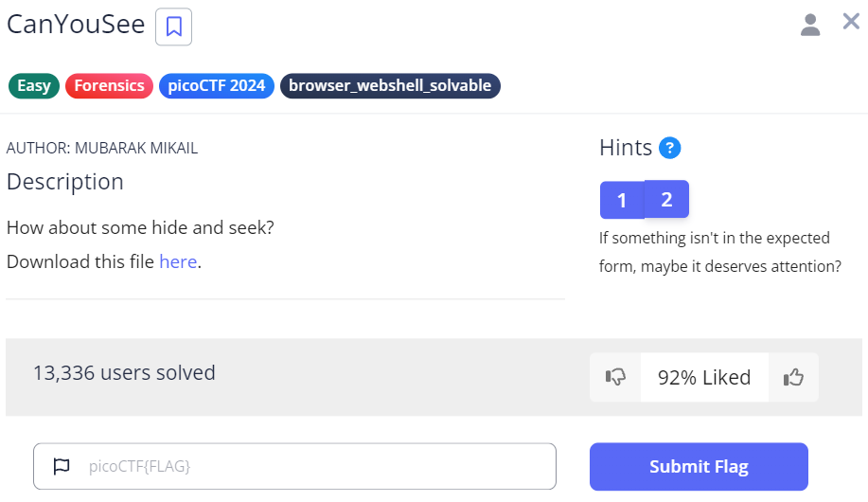Switch to hint number 2
Viewport: 868px width, 502px height.
(666, 199)
